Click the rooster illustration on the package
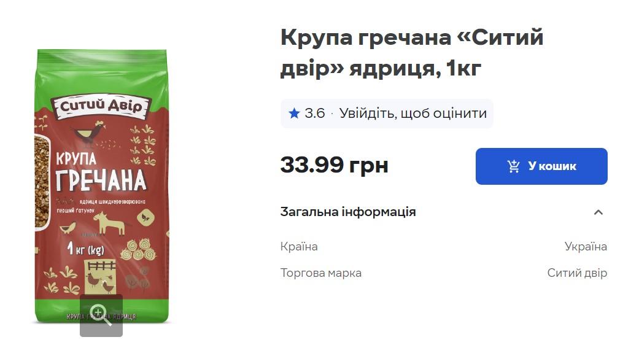The height and width of the screenshot is (364, 631). [90, 131]
